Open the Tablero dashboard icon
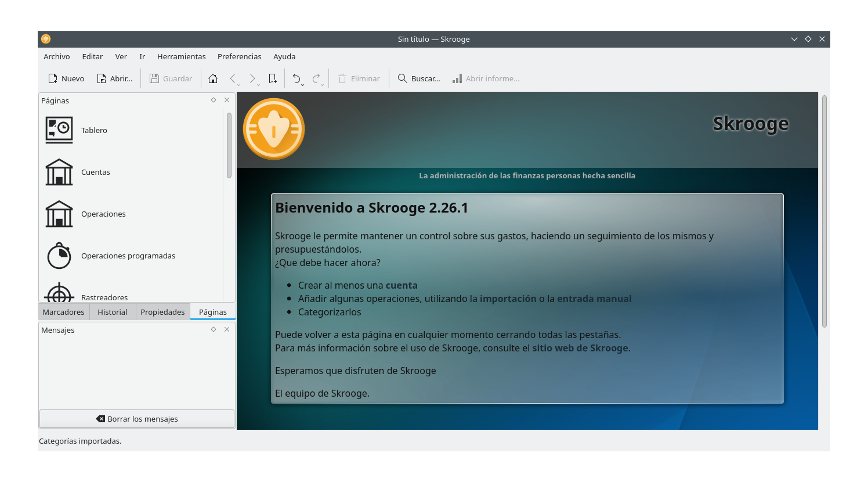Screen dimensions: 868x496 tap(59, 130)
